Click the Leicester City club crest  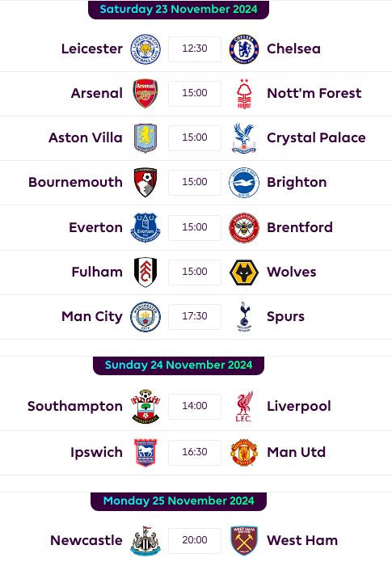click(145, 49)
